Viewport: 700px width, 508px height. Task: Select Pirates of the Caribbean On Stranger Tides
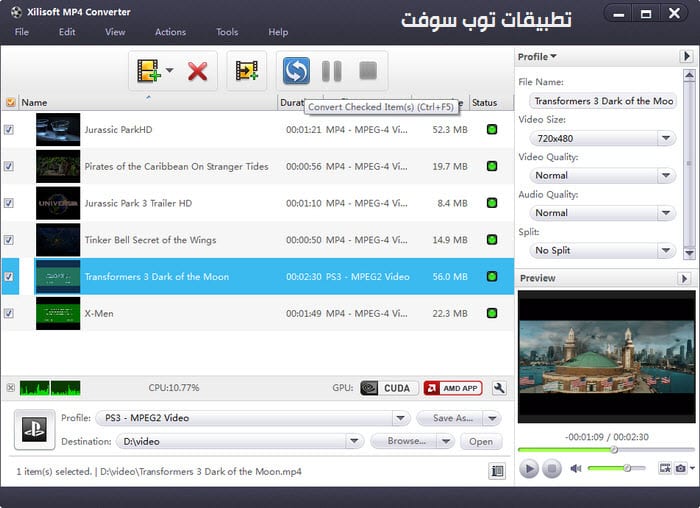[x=258, y=166]
